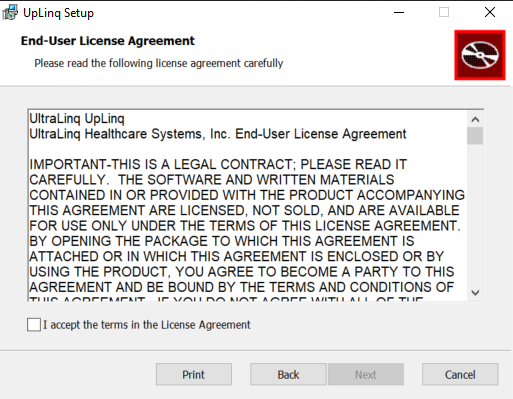Click the disabled Next button

point(366,374)
